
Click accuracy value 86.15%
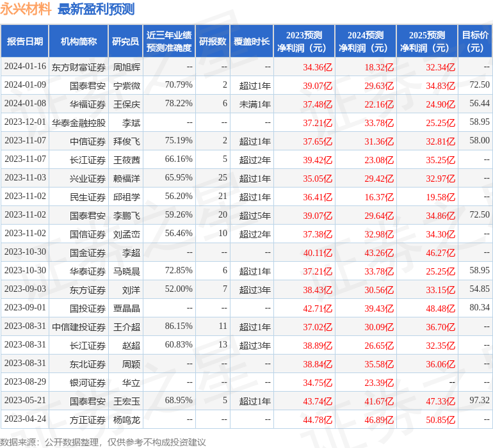click(x=179, y=326)
